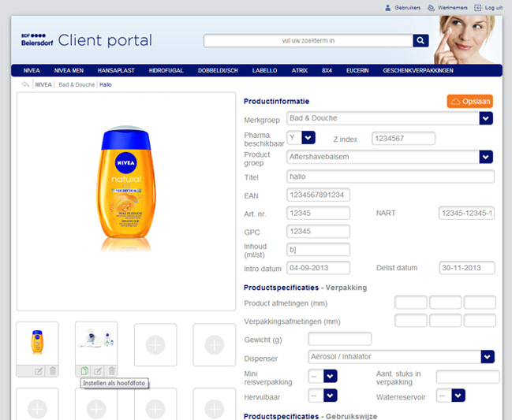Open the LABELLO menu
Image resolution: width=512 pixels, height=420 pixels.
tap(264, 70)
